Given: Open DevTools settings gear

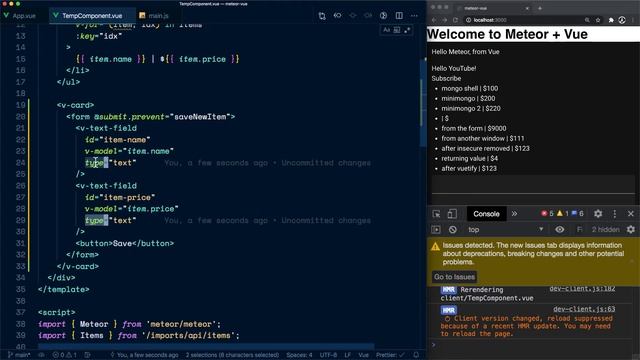Looking at the screenshot, I should coord(598,213).
